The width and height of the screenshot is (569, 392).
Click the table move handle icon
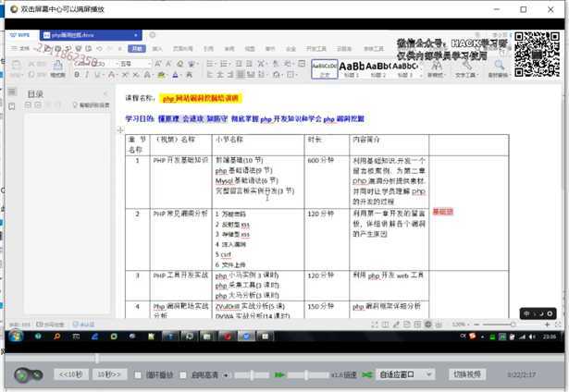(119, 131)
